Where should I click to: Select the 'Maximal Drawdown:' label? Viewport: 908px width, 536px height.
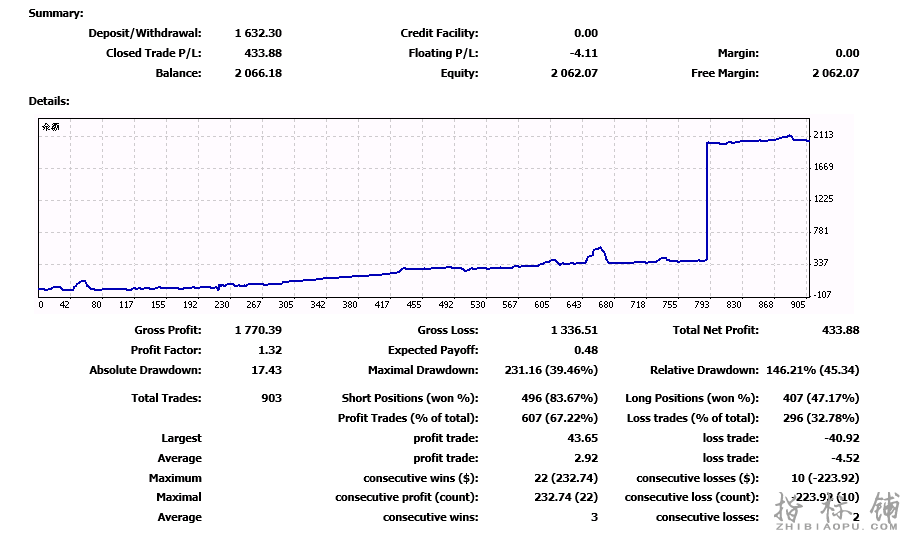pyautogui.click(x=423, y=370)
